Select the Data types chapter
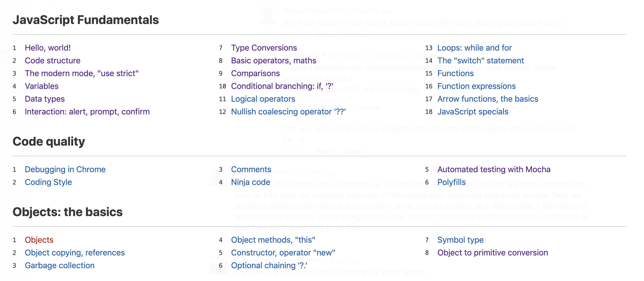This screenshot has width=644, height=281. pos(45,99)
